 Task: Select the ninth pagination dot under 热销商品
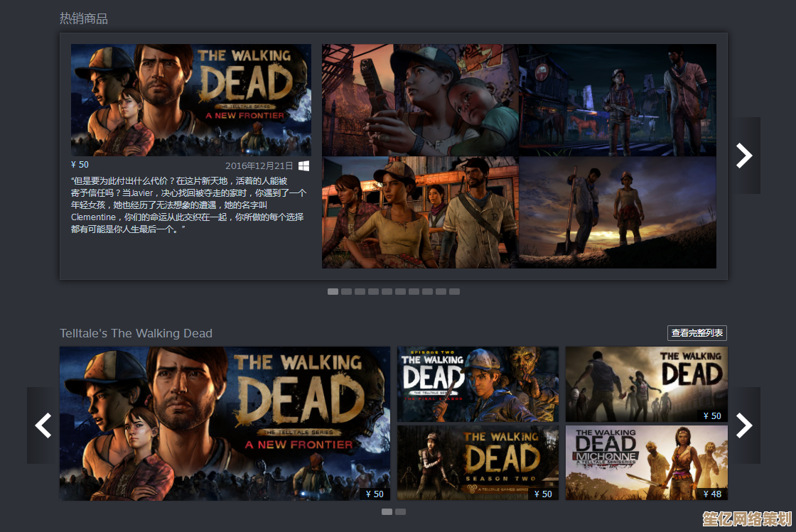441,292
